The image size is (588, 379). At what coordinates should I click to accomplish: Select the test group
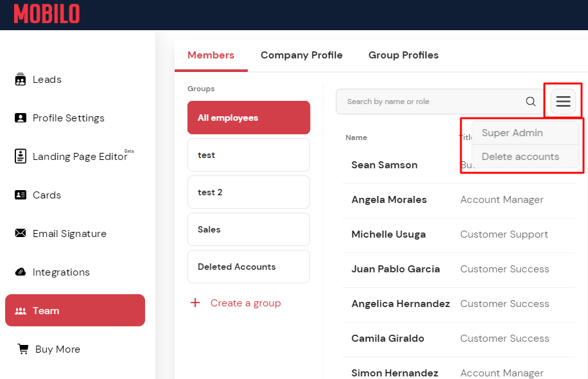tap(248, 155)
